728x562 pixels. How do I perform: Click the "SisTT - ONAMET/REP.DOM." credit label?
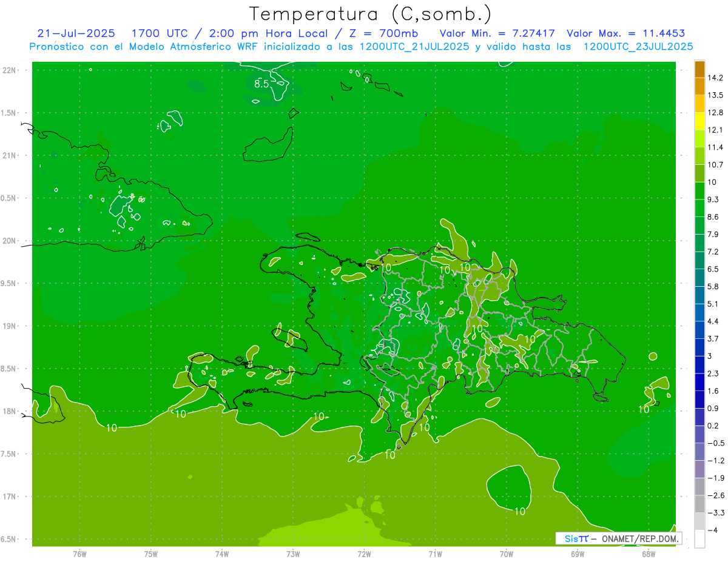pyautogui.click(x=618, y=538)
